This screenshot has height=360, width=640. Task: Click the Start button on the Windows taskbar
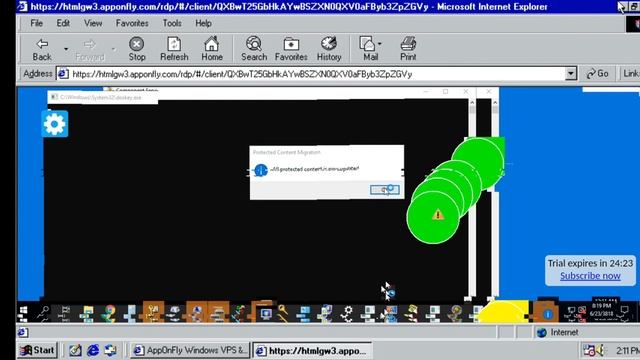[x=38, y=350]
